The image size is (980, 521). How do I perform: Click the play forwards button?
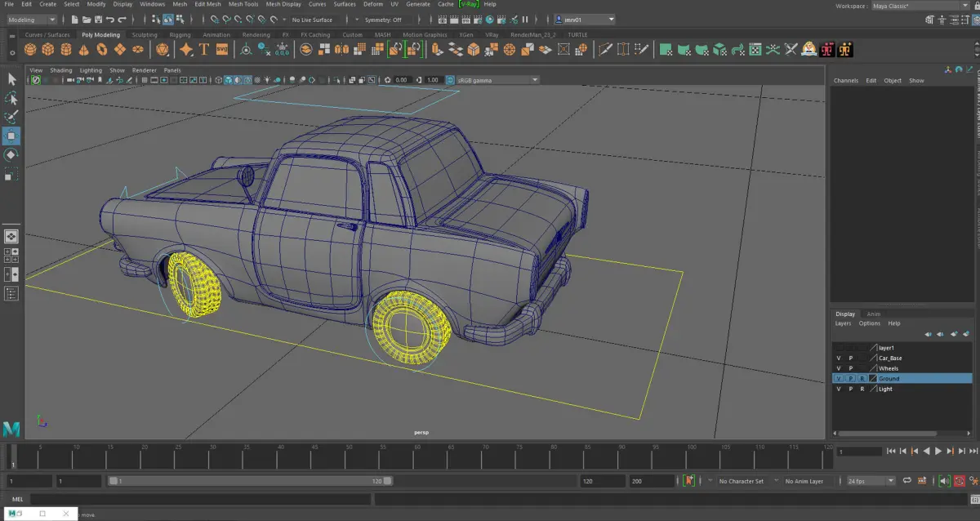coord(938,451)
